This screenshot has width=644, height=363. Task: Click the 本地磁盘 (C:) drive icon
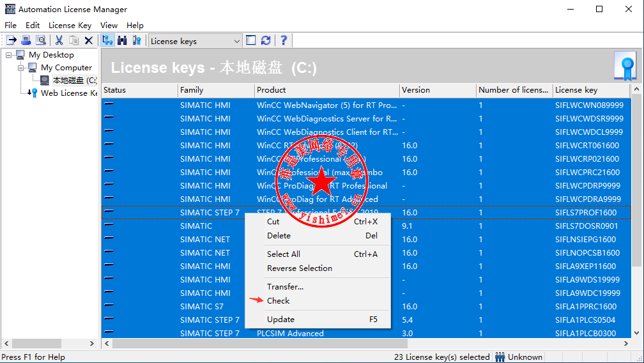click(x=44, y=80)
